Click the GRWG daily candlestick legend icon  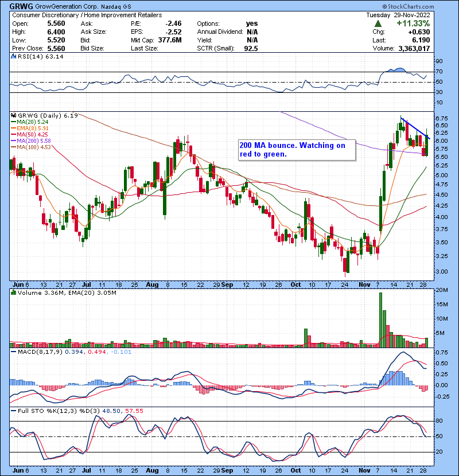point(13,115)
